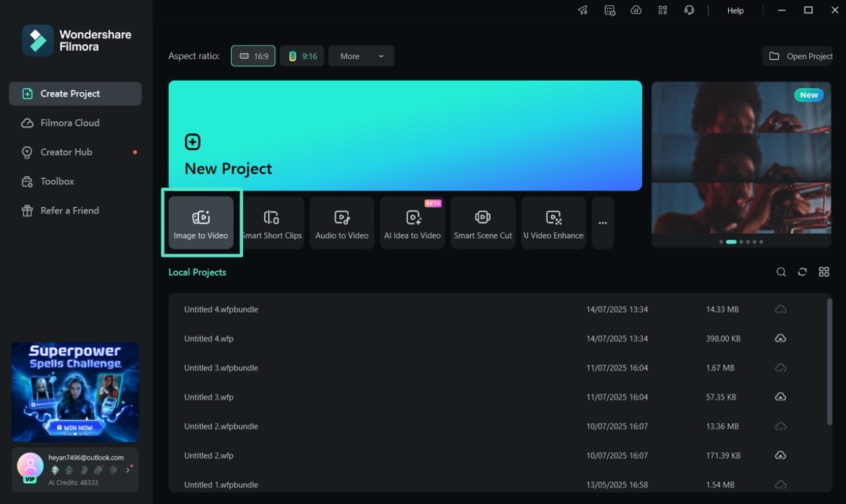Open the Audio to Video tool
This screenshot has width=846, height=504.
(342, 222)
